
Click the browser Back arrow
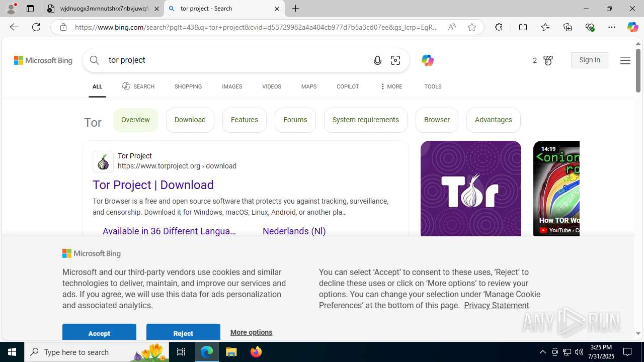click(x=14, y=27)
